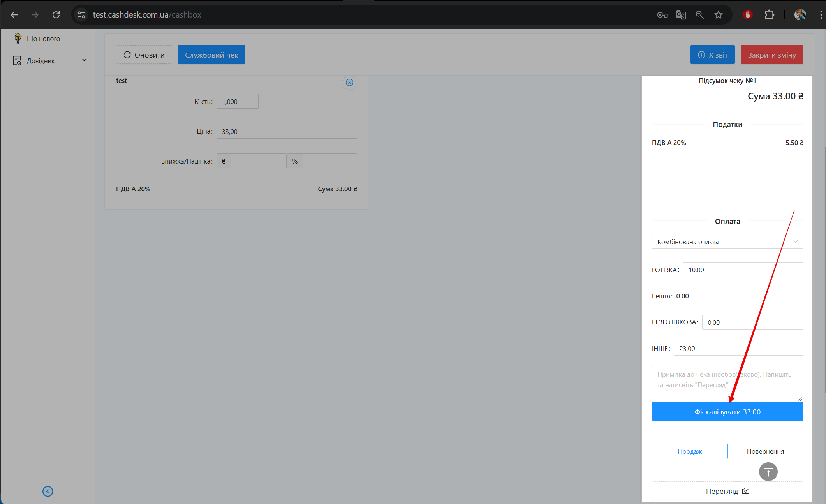
Task: Bookmark page with star icon
Action: pos(718,15)
